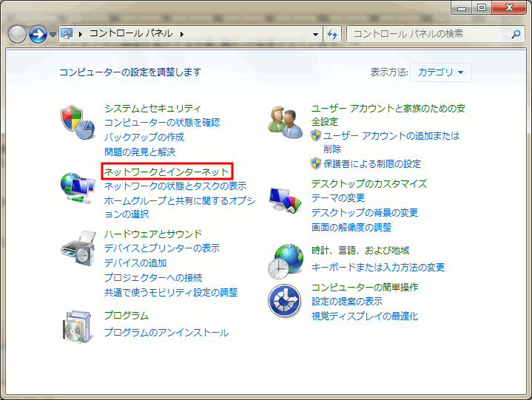Click the Ease of Access icon
Viewport: 532px width, 400px height.
(285, 300)
